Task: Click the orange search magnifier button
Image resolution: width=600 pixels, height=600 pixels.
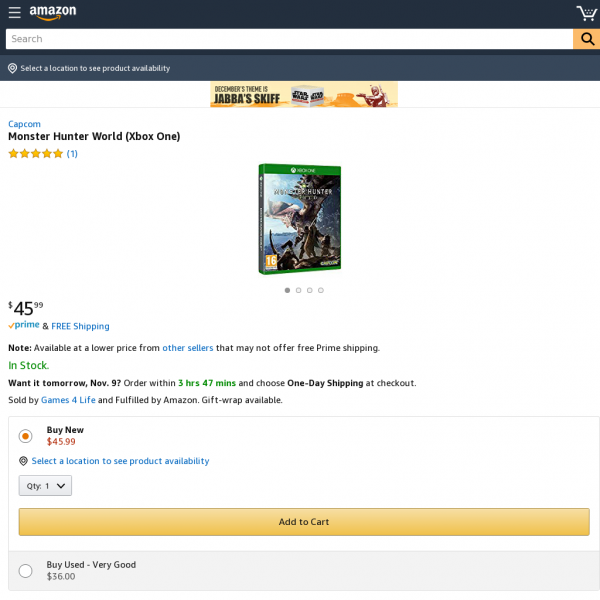Action: pyautogui.click(x=587, y=39)
